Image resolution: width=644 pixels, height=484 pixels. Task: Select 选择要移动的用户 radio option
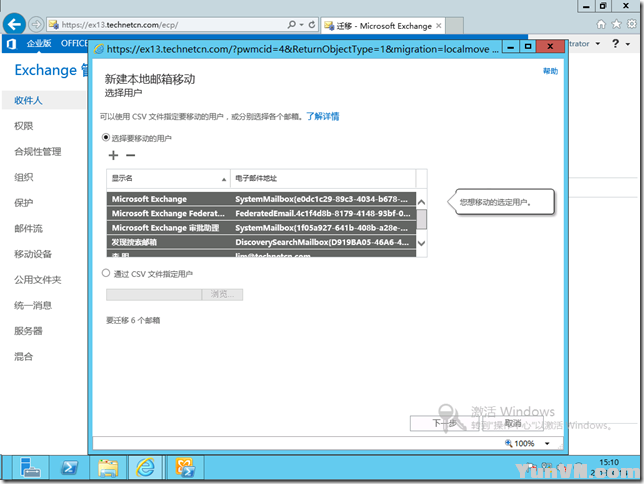coord(106,138)
